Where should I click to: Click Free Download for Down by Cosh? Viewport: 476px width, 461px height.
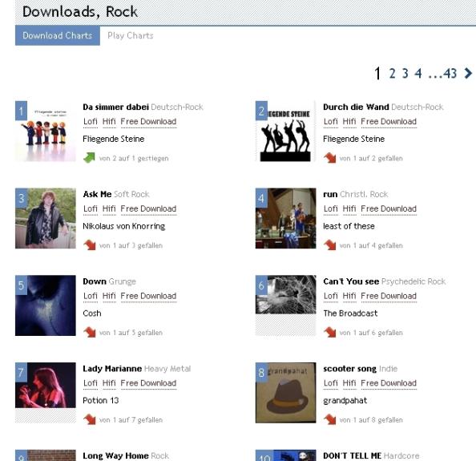tap(148, 296)
